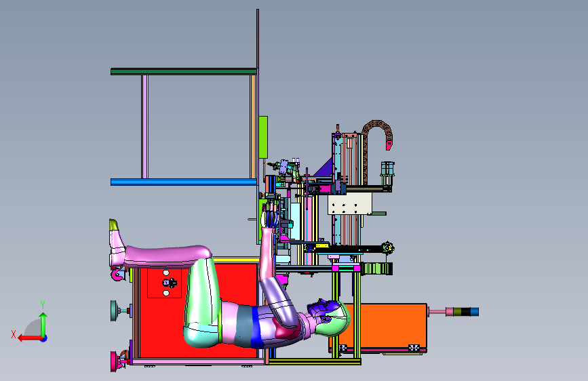588x381 pixels.
Task: Select the violet vertical post of the frame
Action: coord(144,127)
